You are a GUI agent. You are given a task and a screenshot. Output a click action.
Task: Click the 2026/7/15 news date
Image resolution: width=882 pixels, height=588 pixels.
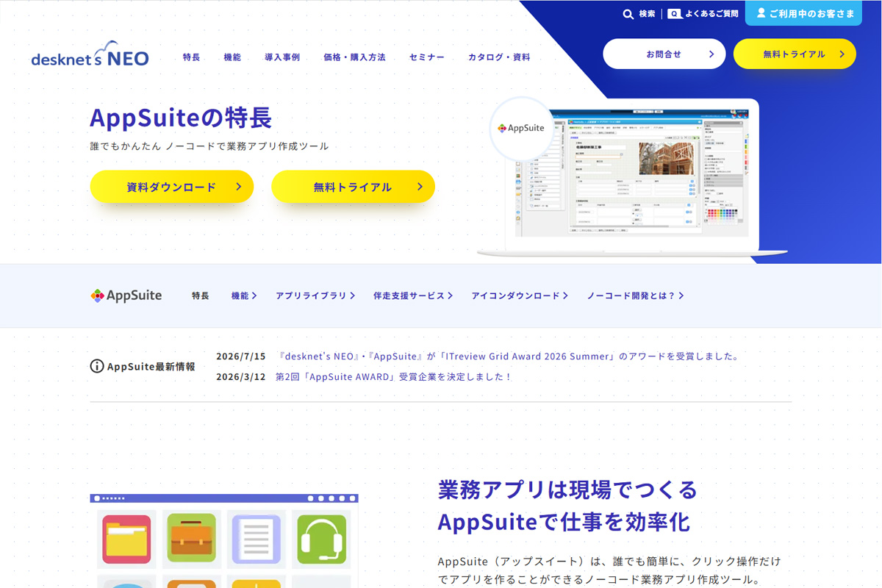point(240,356)
